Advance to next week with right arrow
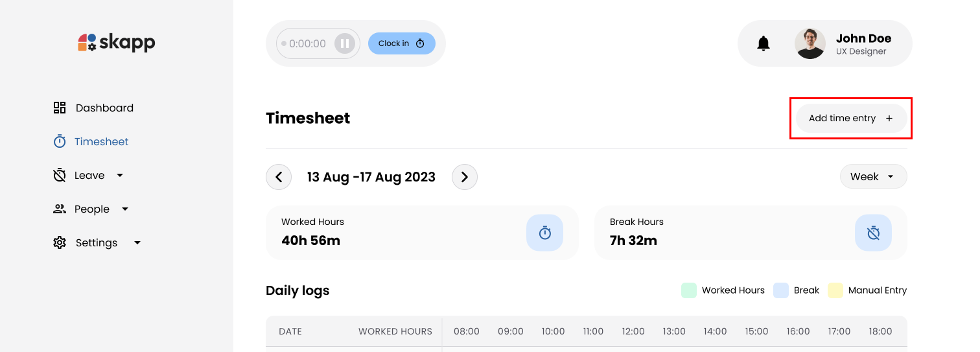This screenshot has width=980, height=352. (464, 177)
